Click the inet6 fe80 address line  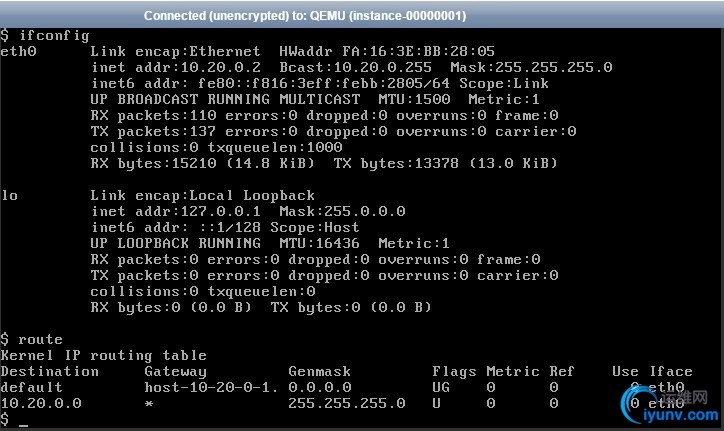[320, 84]
